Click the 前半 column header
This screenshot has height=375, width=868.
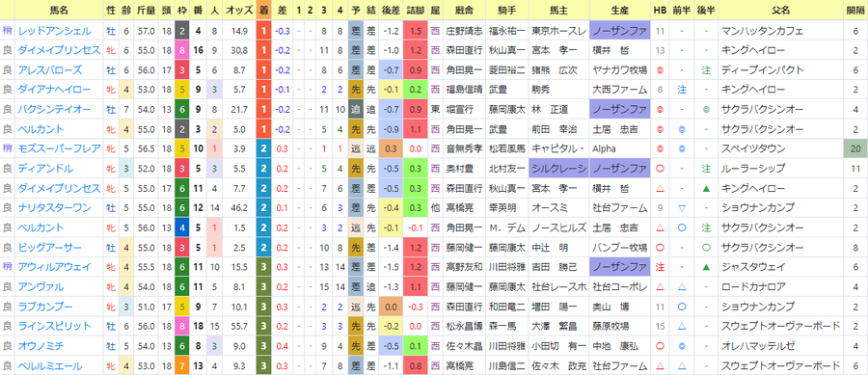(x=682, y=11)
